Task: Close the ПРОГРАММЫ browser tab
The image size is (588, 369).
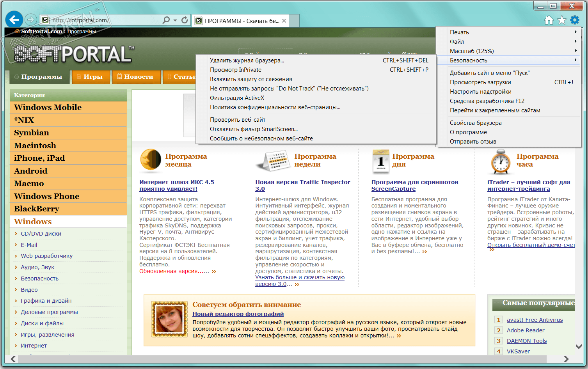Action: click(x=284, y=21)
